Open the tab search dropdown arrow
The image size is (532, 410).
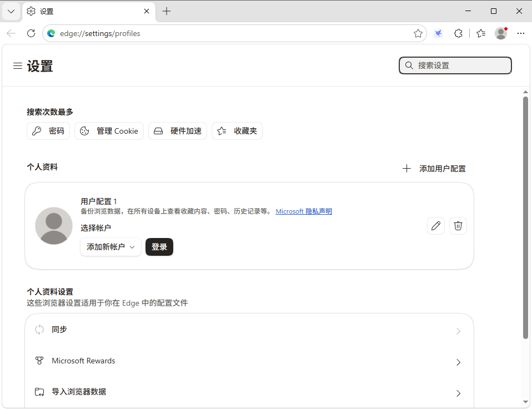[11, 12]
